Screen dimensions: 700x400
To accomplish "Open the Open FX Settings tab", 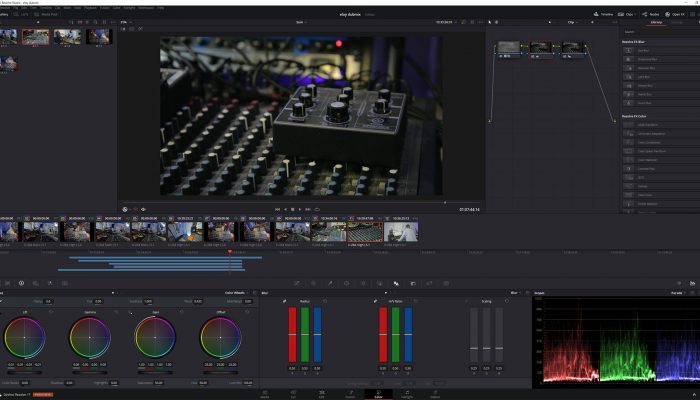I will (x=677, y=22).
